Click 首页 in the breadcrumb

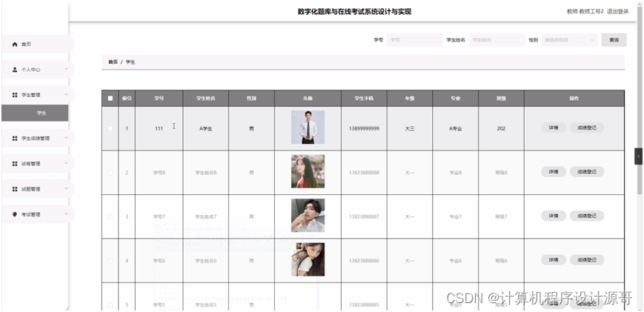[x=113, y=62]
